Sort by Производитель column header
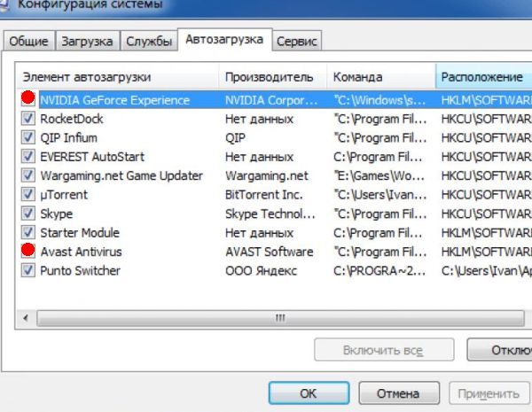The height and width of the screenshot is (412, 532). pyautogui.click(x=273, y=77)
